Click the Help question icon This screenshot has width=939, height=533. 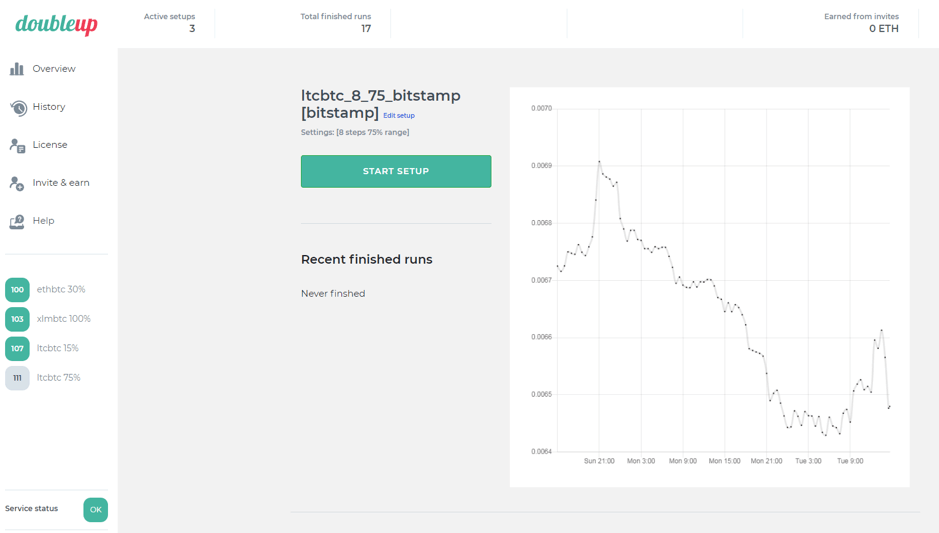click(17, 221)
